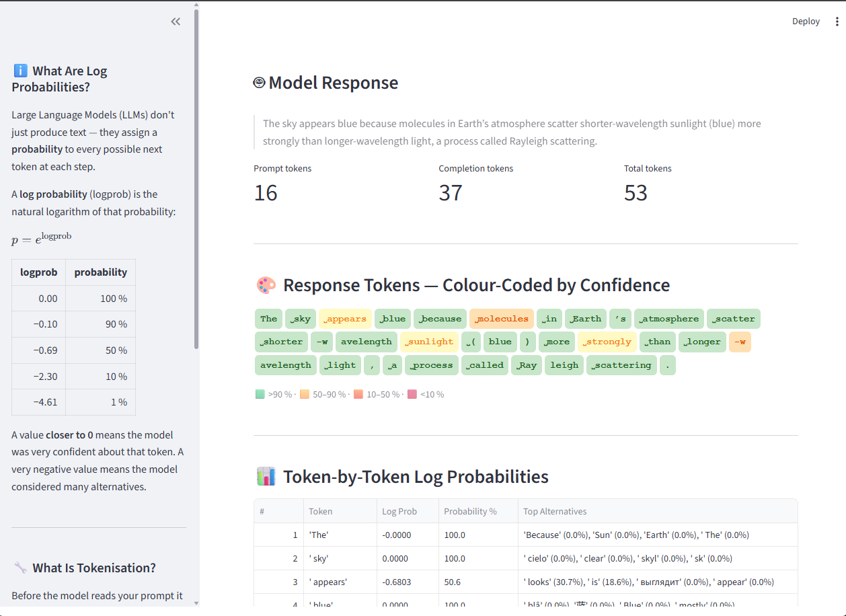Collapse the sidebar using the double chevron

pos(176,21)
